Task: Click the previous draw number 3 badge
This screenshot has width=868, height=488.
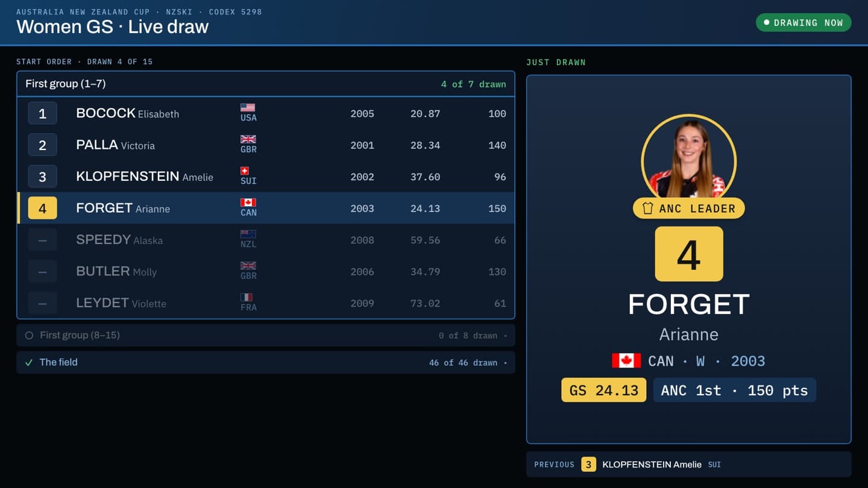Action: click(x=589, y=465)
